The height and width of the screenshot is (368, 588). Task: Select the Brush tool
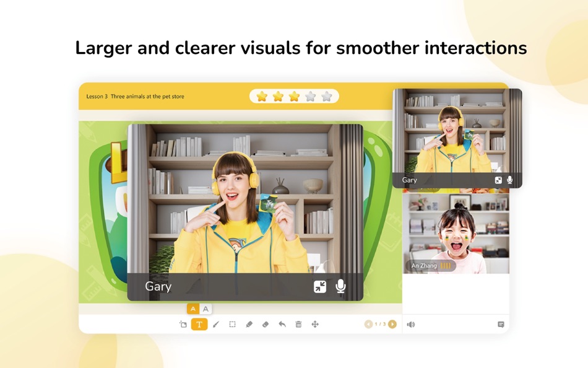216,325
